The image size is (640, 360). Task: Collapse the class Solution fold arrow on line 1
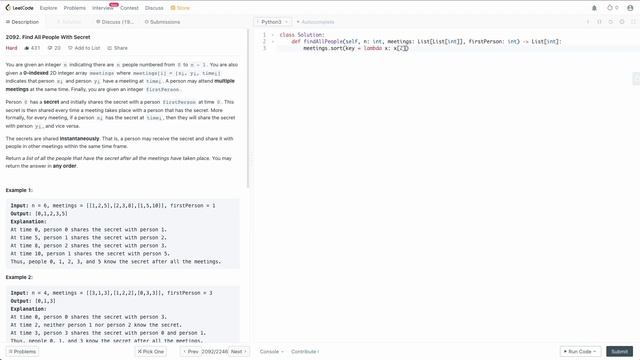(273, 35)
